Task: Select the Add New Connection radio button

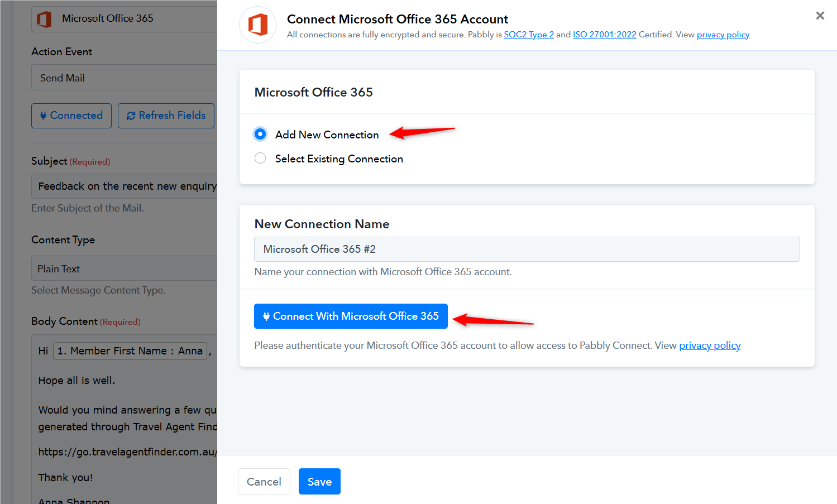Action: [x=260, y=134]
